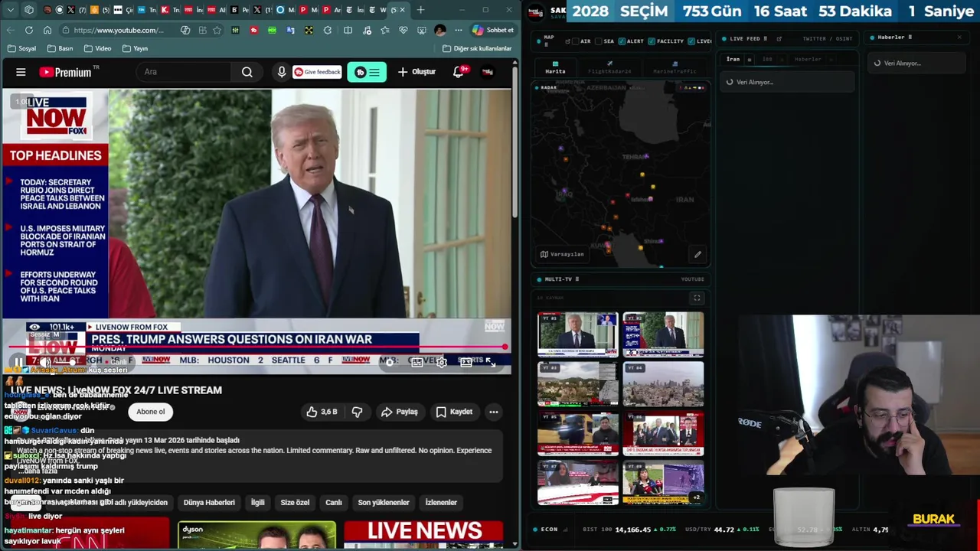Close the Haberler panel
The image size is (980, 551).
coord(959,37)
